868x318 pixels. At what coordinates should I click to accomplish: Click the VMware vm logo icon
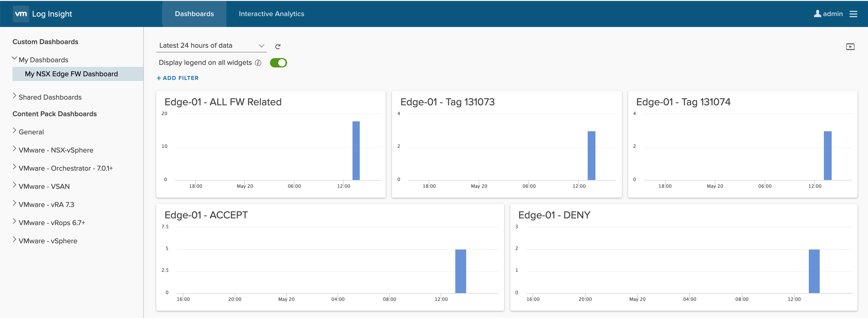click(x=21, y=14)
